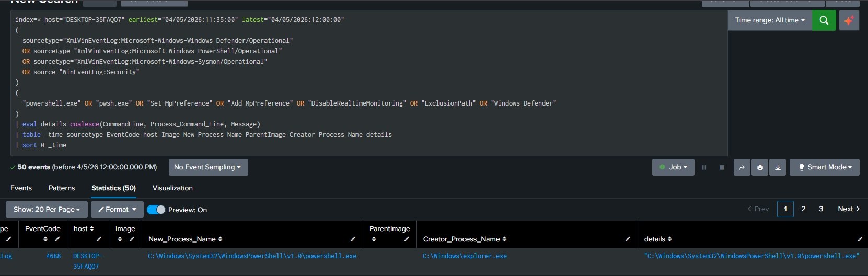Open the Job dropdown menu
Viewport: 868px width, 276px height.
673,167
